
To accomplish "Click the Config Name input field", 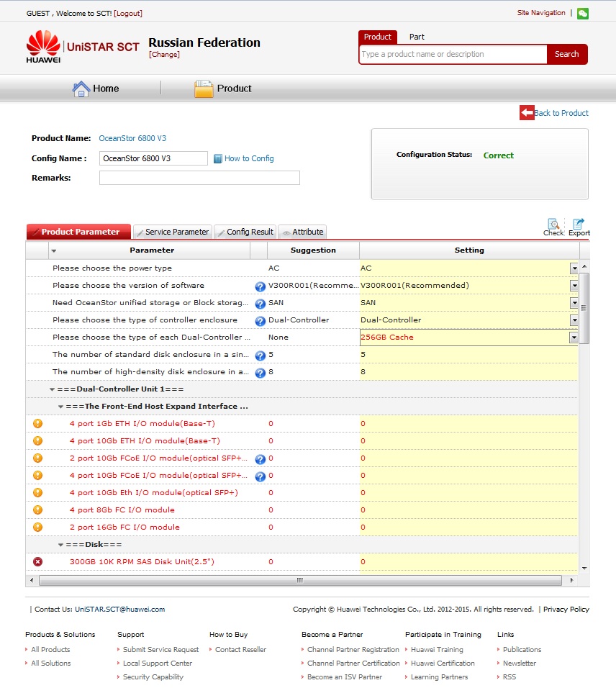I will (153, 158).
